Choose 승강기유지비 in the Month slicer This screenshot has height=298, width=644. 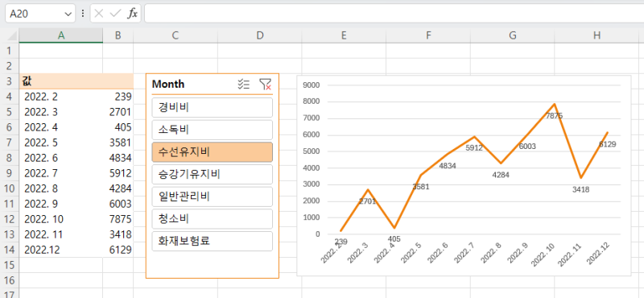pos(213,174)
